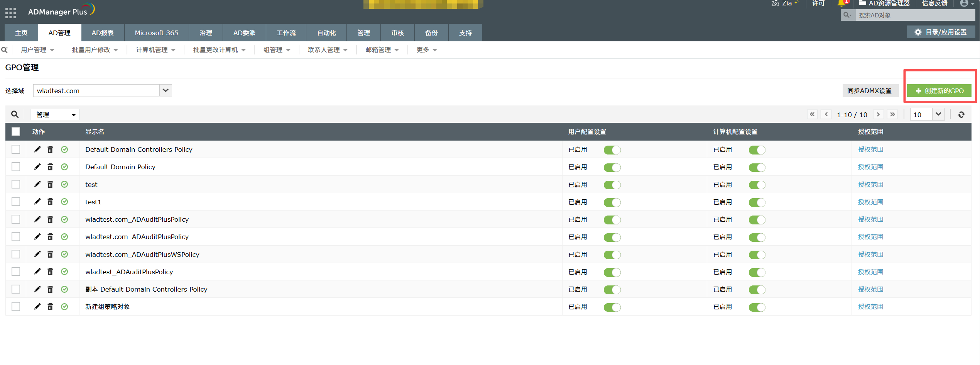Image resolution: width=980 pixels, height=365 pixels.
Task: Delete the test1 GPO
Action: (x=50, y=202)
